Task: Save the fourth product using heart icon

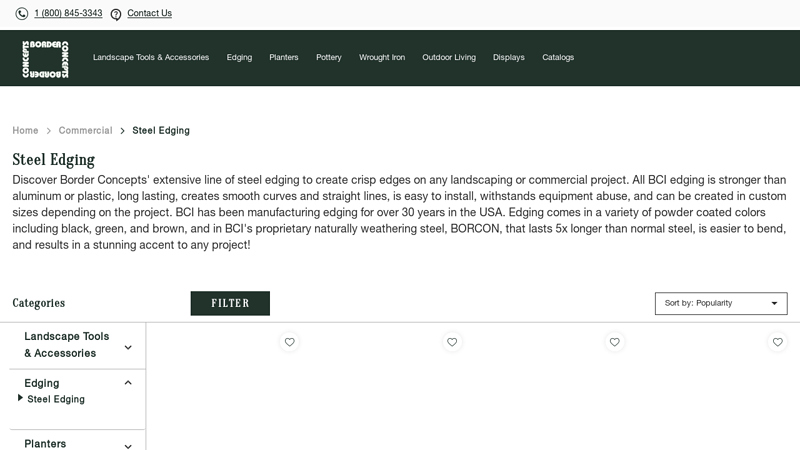Action: coord(777,342)
